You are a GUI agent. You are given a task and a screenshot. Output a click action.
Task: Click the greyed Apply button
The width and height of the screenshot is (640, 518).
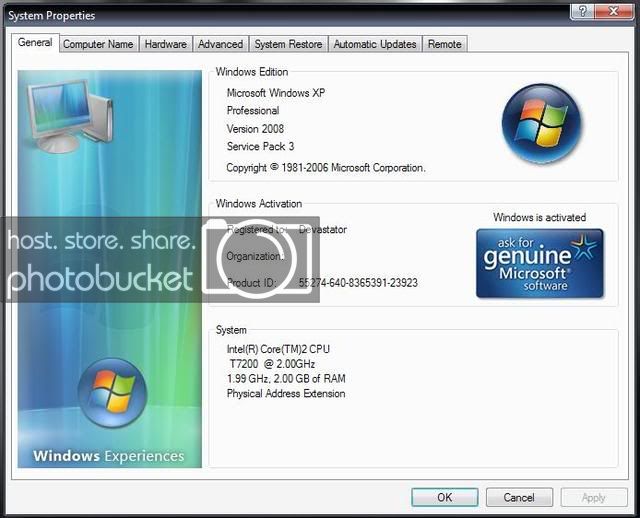594,497
